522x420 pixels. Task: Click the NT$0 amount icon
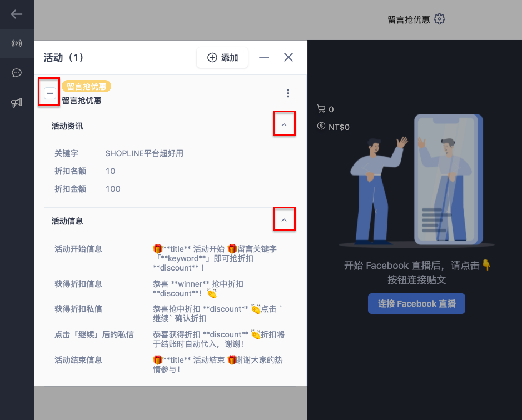coord(321,126)
